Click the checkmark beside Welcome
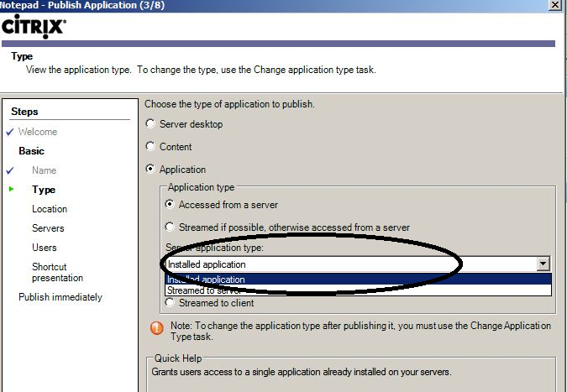 click(x=10, y=133)
